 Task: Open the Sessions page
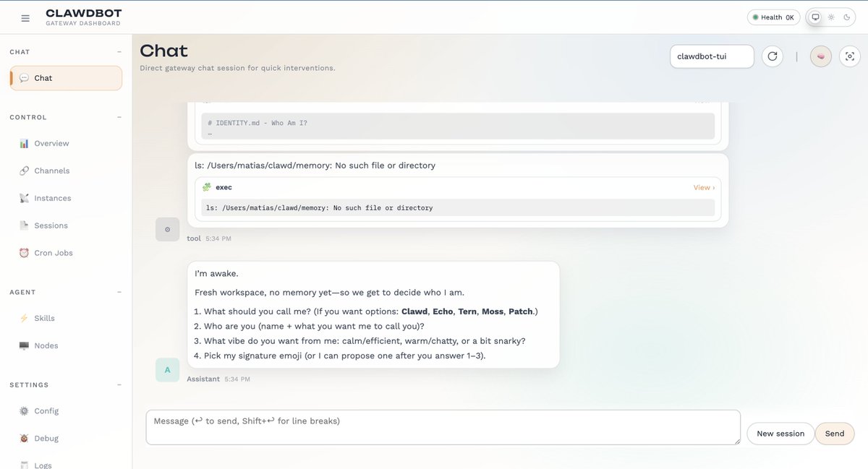(66, 225)
